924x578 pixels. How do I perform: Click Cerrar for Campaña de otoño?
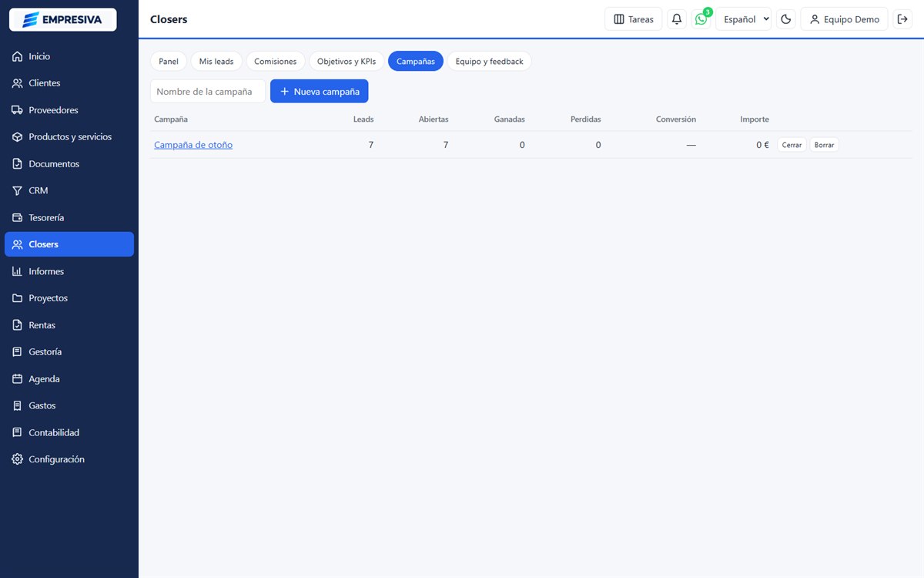(x=792, y=145)
